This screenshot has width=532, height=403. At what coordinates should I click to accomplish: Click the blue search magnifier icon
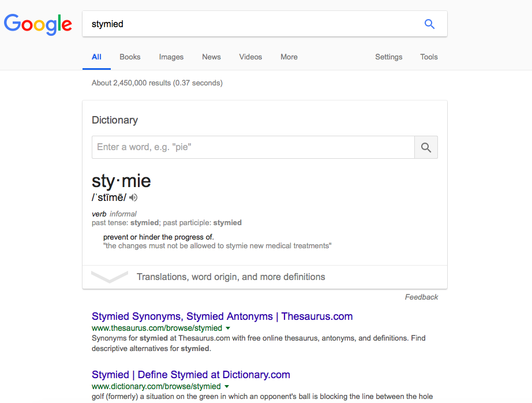coord(429,24)
